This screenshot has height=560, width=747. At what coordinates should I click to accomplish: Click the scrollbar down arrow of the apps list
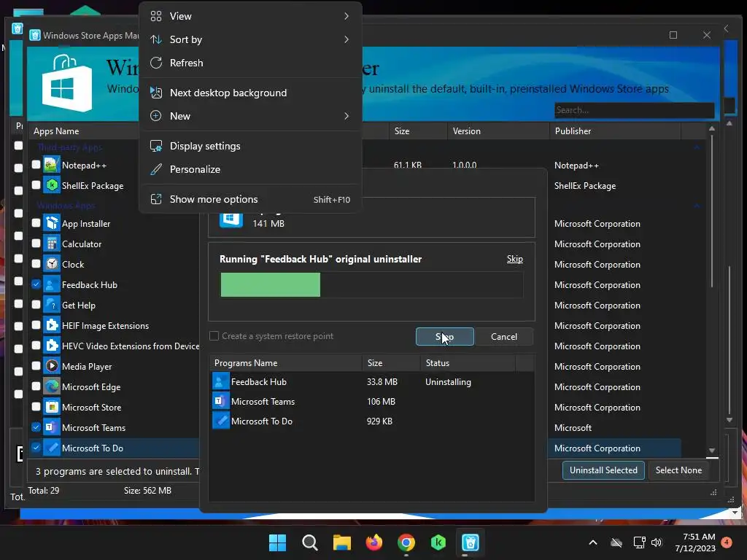[712, 451]
